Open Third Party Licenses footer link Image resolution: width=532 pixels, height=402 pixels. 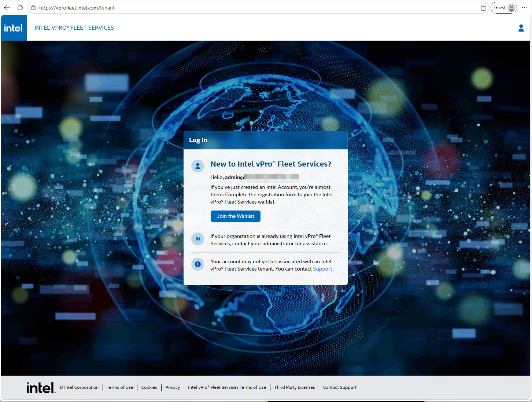coord(294,387)
